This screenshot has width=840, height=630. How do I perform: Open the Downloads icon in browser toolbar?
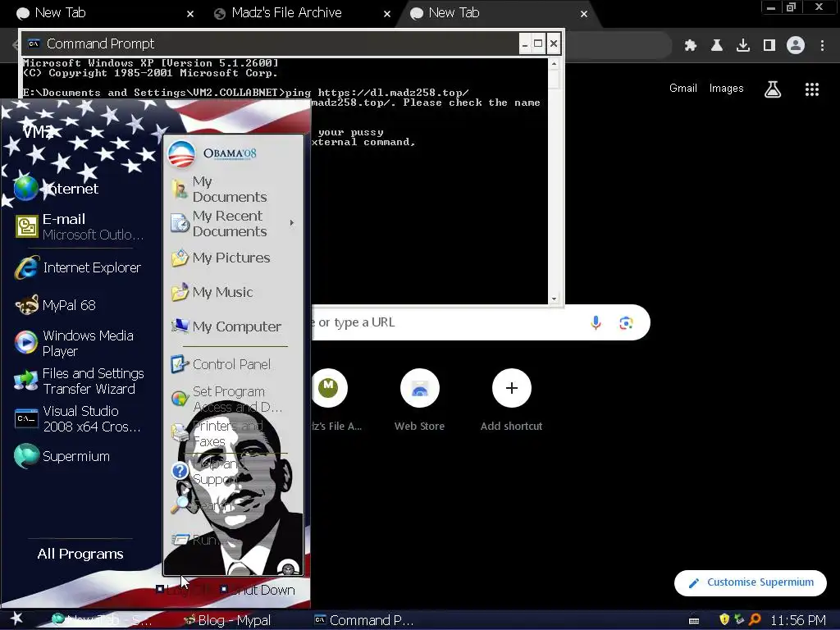tap(743, 46)
